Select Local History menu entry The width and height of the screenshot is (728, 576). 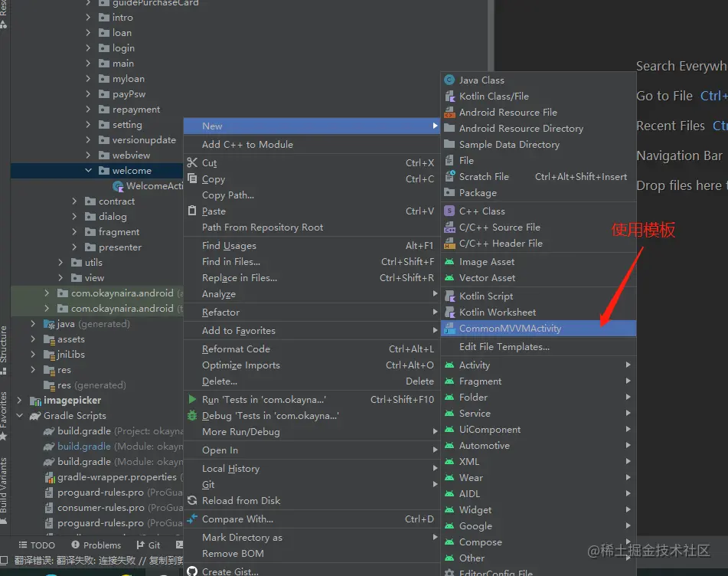pyautogui.click(x=312, y=468)
